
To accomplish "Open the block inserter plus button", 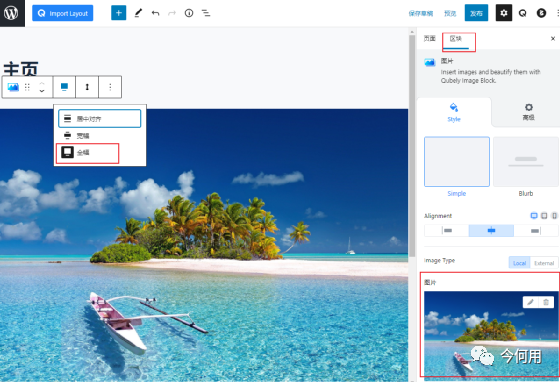I will point(119,13).
